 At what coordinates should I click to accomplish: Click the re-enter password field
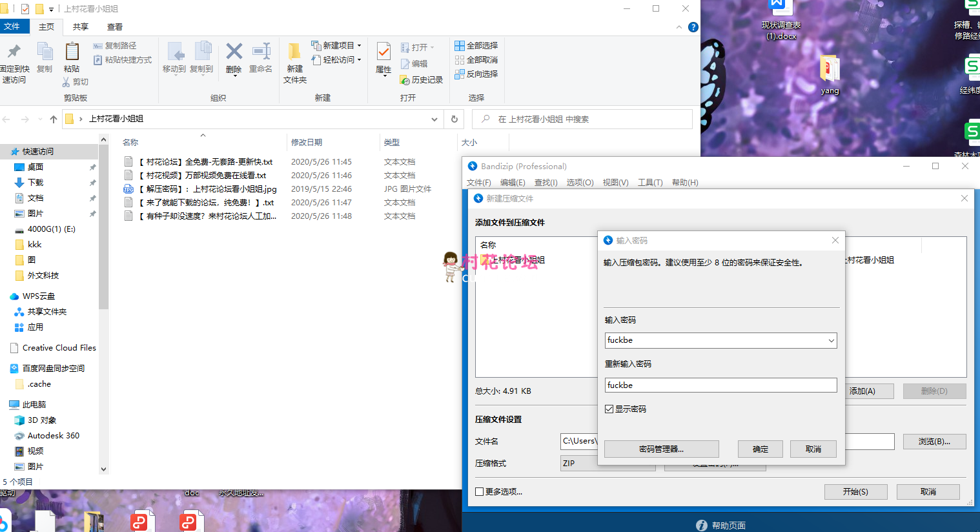pos(720,385)
